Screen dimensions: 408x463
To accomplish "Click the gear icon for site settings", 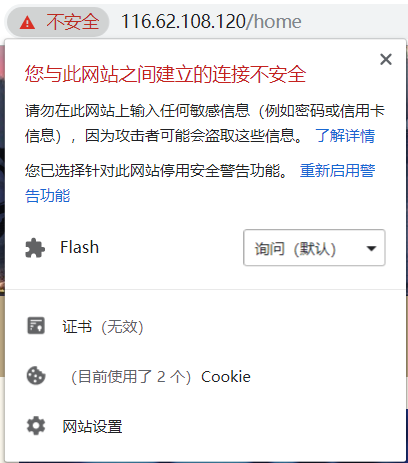I will (x=36, y=426).
